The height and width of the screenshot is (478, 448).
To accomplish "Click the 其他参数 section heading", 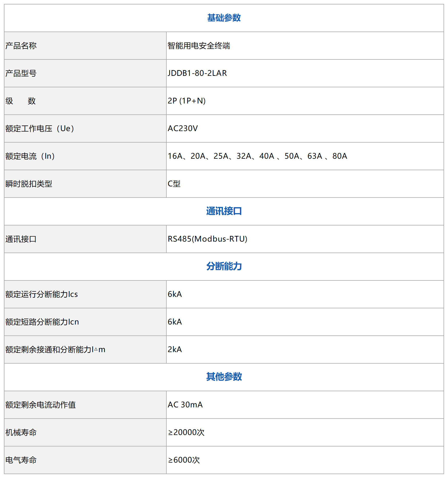I will pos(224,377).
